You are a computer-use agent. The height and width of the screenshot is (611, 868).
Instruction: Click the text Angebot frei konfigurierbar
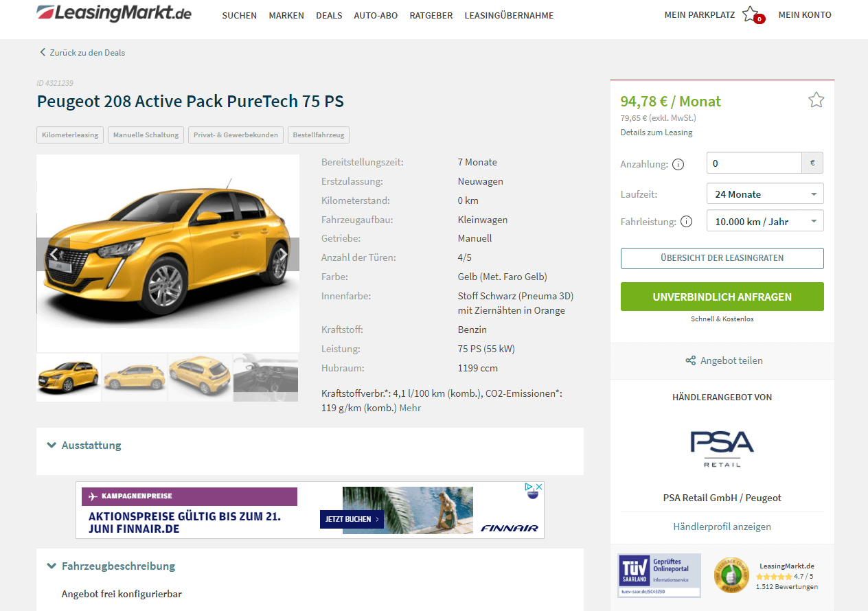coord(122,594)
